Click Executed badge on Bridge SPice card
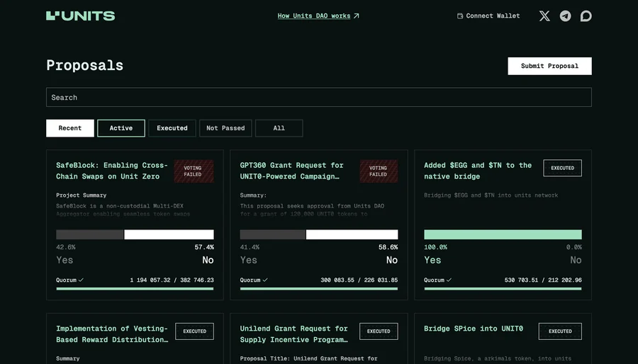638x364 pixels. [x=560, y=331]
